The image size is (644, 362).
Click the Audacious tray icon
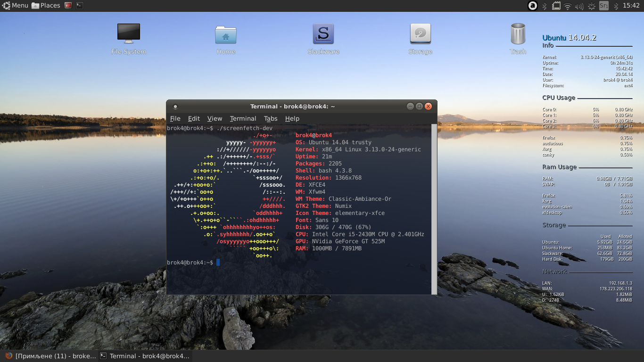(532, 6)
